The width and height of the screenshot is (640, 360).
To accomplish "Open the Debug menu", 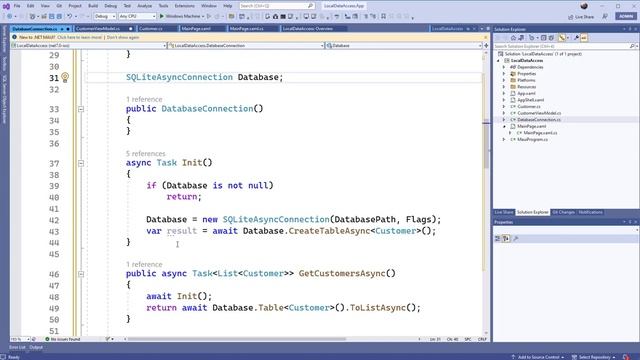I will coord(110,6).
